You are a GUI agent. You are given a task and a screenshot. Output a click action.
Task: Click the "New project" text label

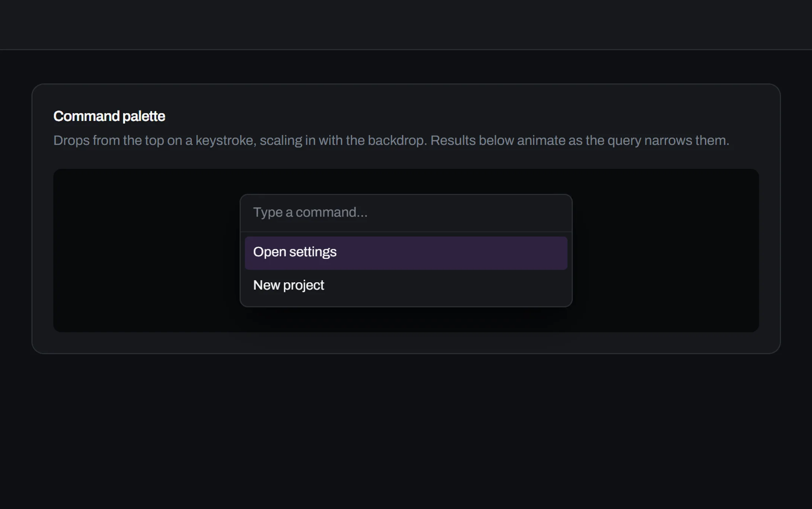[x=288, y=285]
